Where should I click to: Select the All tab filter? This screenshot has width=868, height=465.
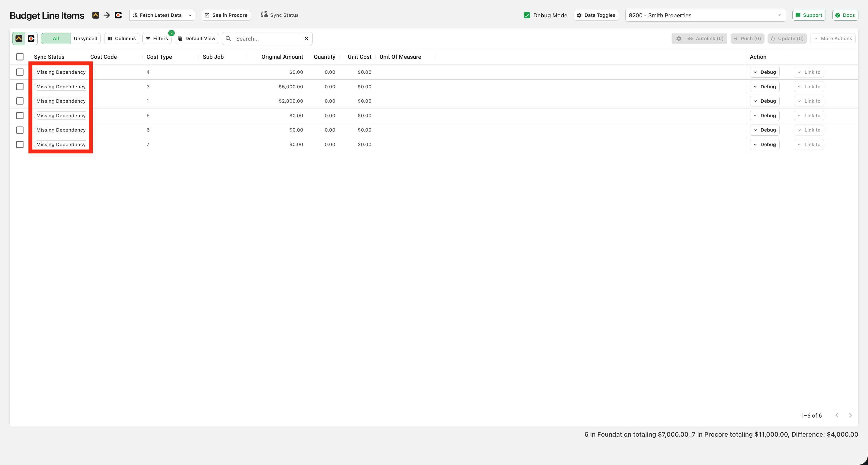[x=56, y=38]
